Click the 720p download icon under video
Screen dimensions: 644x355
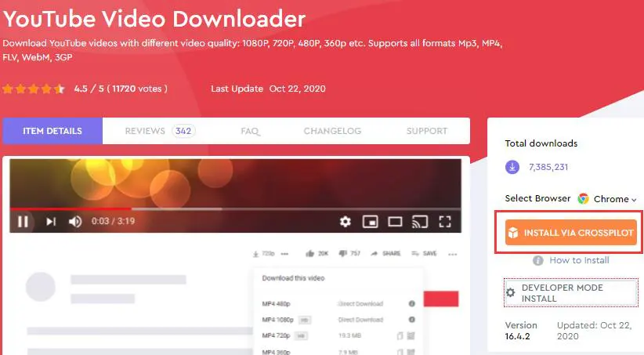pyautogui.click(x=255, y=254)
